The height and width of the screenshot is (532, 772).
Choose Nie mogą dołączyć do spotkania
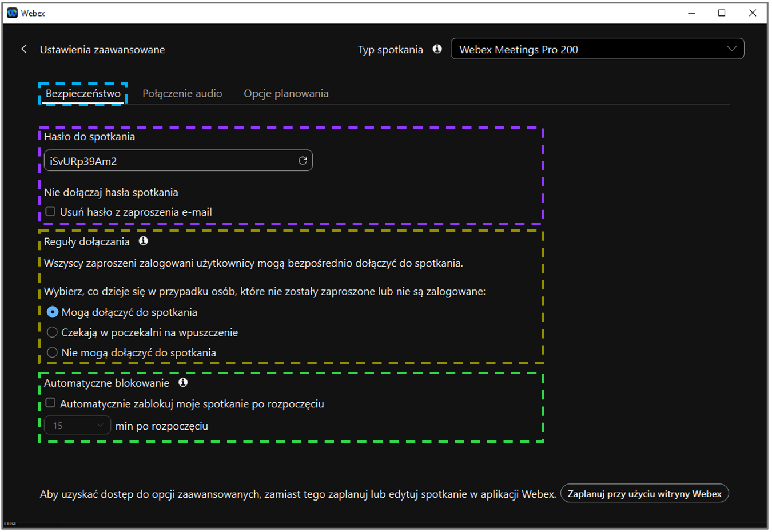click(53, 352)
